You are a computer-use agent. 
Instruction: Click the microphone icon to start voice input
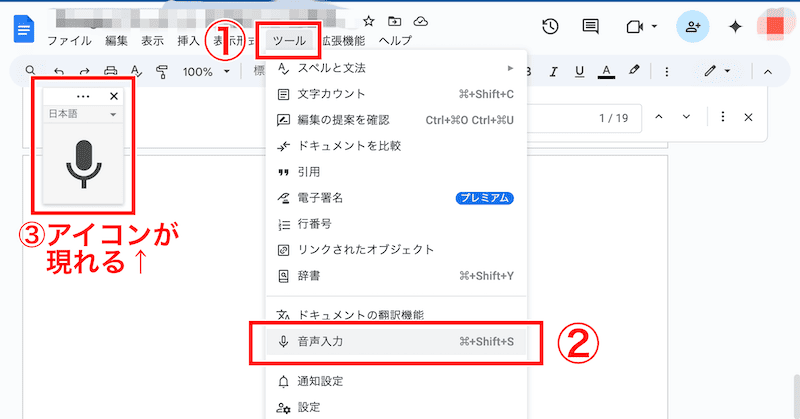click(84, 163)
